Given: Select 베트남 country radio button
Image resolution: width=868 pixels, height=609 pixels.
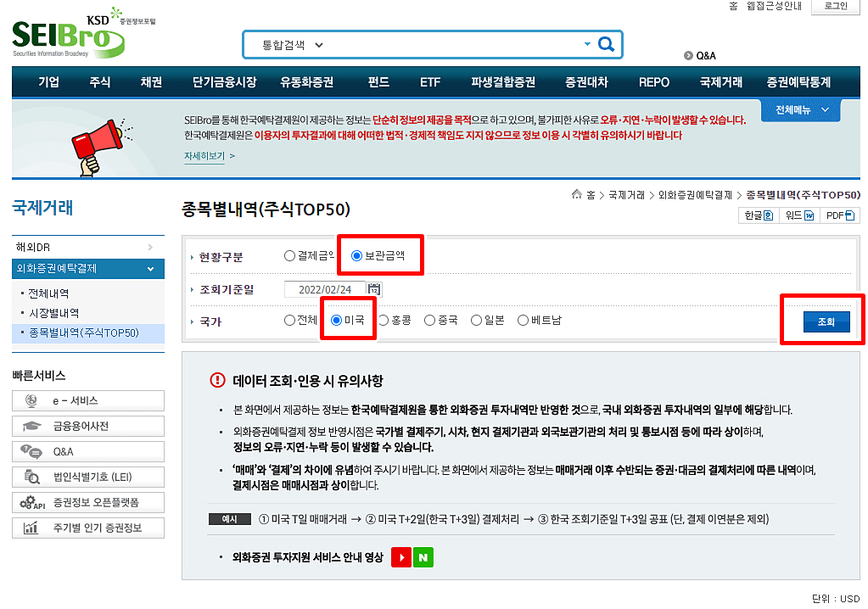Looking at the screenshot, I should pyautogui.click(x=523, y=321).
